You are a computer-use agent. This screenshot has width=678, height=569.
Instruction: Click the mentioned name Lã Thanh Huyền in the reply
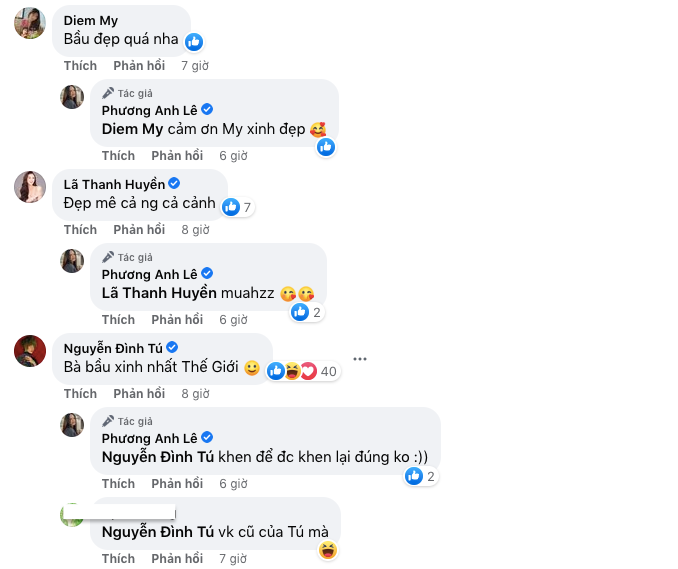(159, 294)
